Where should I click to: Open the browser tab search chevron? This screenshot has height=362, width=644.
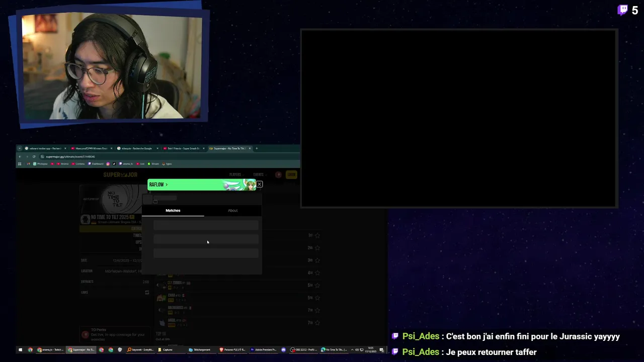click(x=20, y=148)
